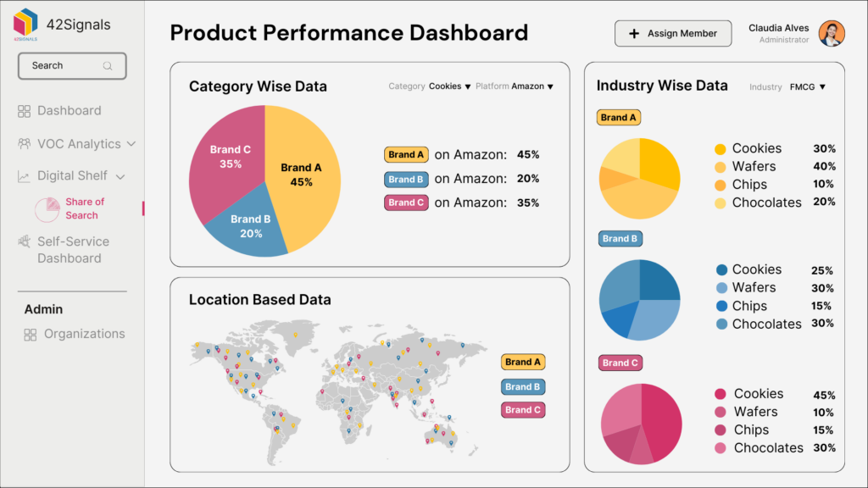868x488 pixels.
Task: Select Share of Search in sidebar
Action: coord(85,208)
